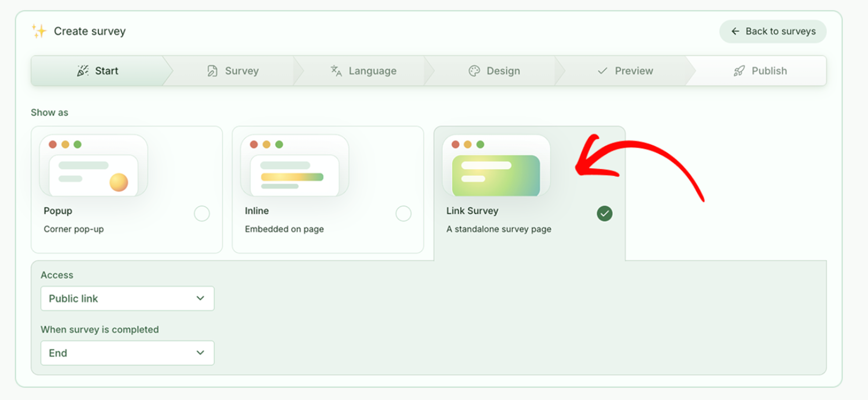868x400 pixels.
Task: Click the rocket icon on Publish step
Action: (739, 71)
